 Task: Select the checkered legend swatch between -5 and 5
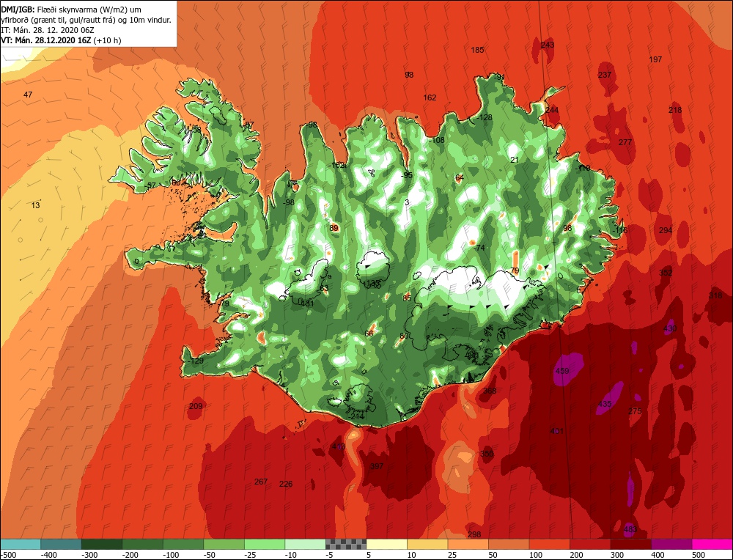pos(346,544)
